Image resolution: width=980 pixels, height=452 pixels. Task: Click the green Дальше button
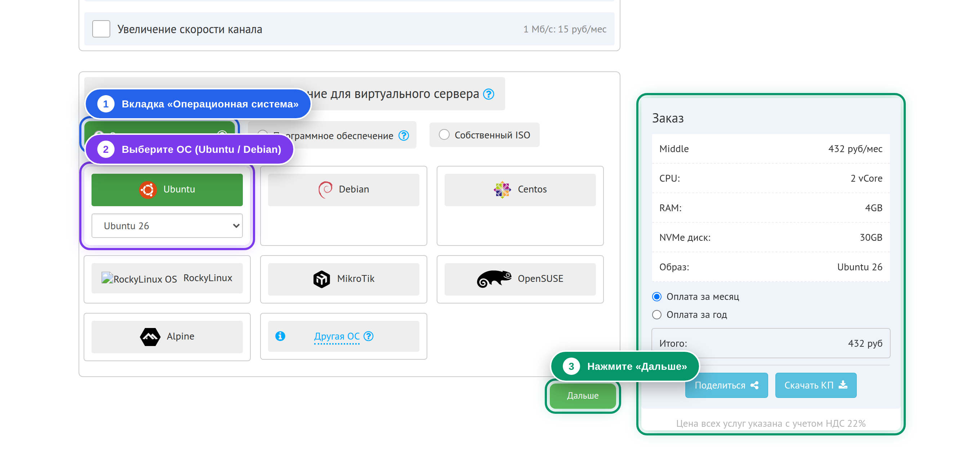tap(583, 396)
